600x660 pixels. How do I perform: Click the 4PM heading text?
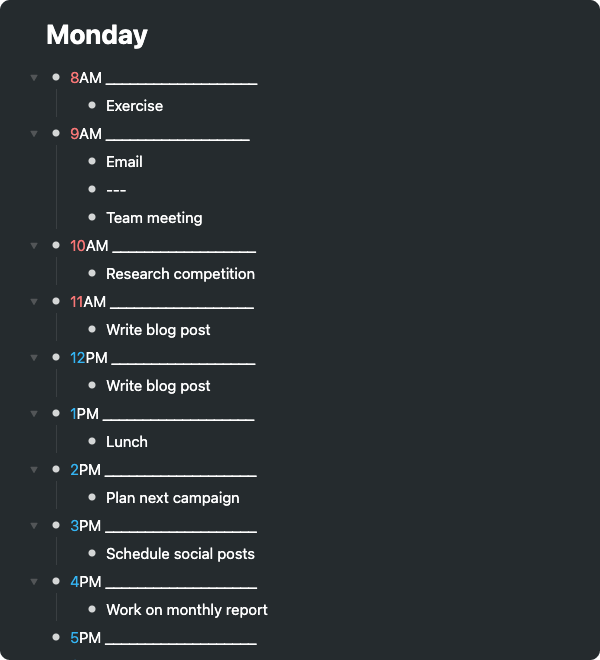[86, 582]
